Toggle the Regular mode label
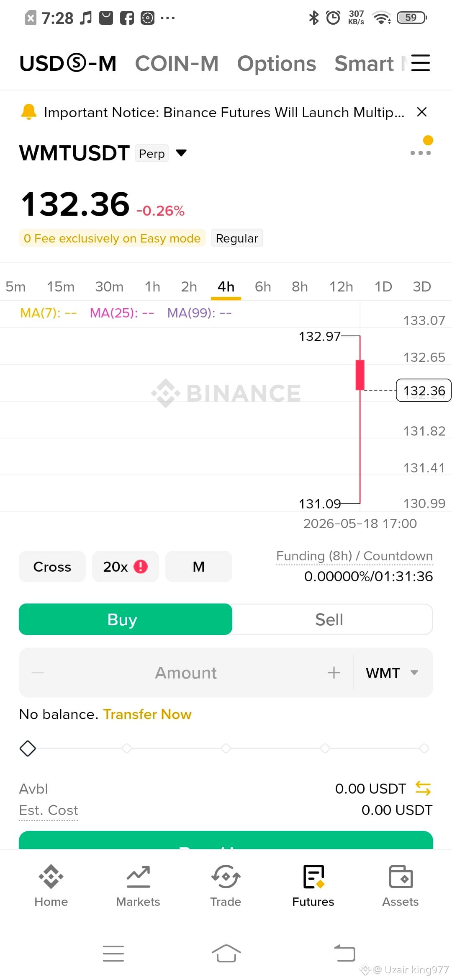The image size is (452, 980). (x=237, y=238)
